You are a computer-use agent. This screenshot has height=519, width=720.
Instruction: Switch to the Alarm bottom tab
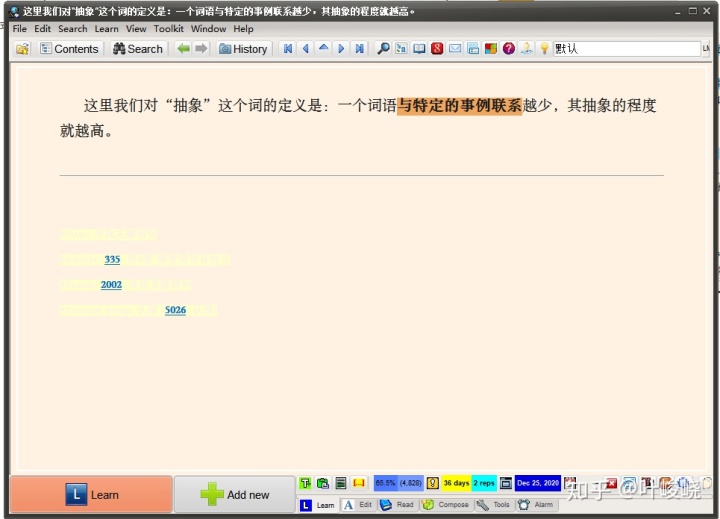tap(535, 505)
